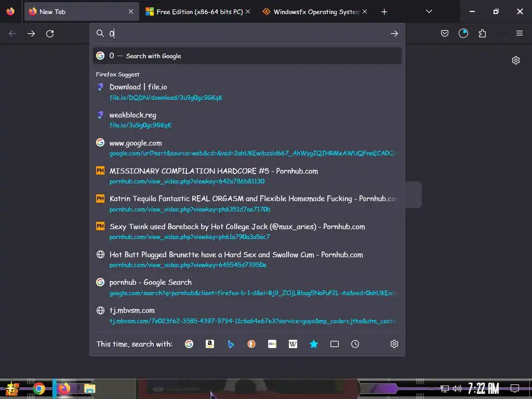Open the Firefox hamburger application menu

519,33
